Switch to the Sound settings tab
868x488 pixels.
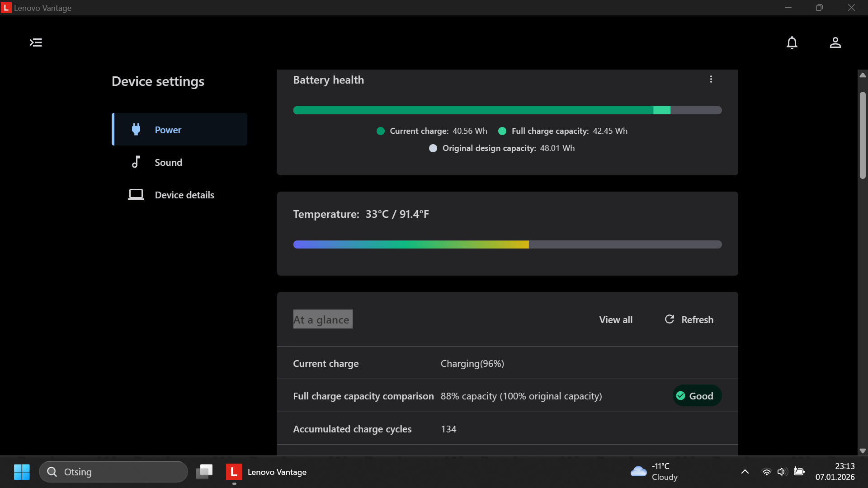click(168, 162)
